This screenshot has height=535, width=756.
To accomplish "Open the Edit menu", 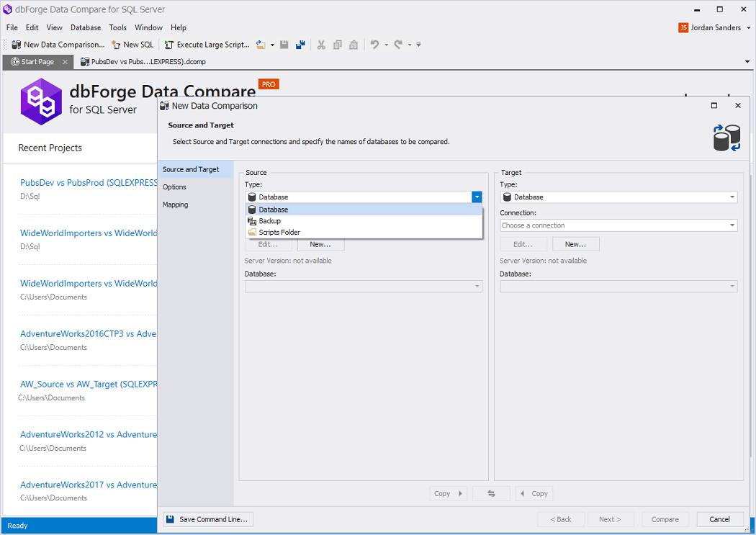I will 32,27.
